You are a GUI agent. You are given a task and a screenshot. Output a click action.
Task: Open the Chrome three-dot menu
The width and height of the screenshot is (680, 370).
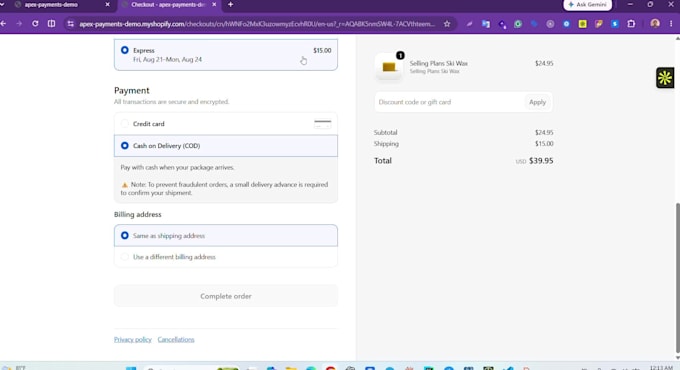pyautogui.click(x=671, y=24)
